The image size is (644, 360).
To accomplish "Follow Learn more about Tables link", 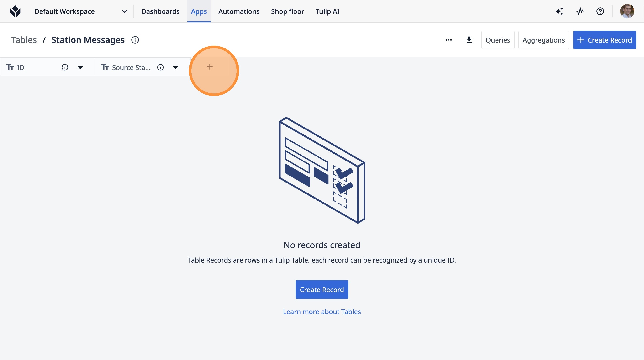I will coord(322,312).
